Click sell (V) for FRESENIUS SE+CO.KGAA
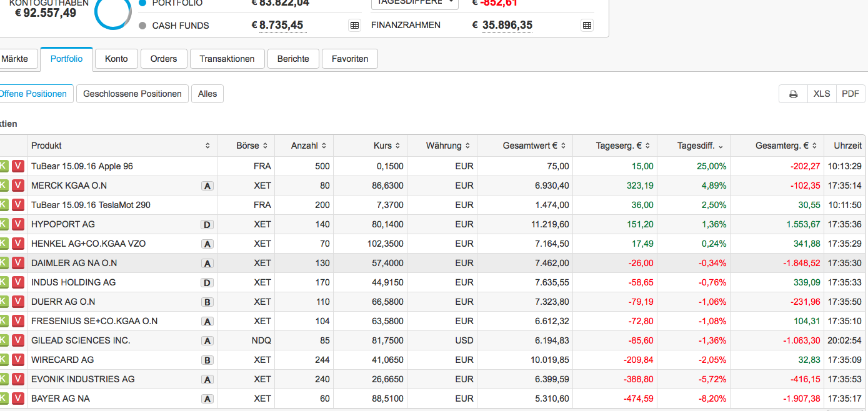The image size is (868, 411). coord(18,321)
